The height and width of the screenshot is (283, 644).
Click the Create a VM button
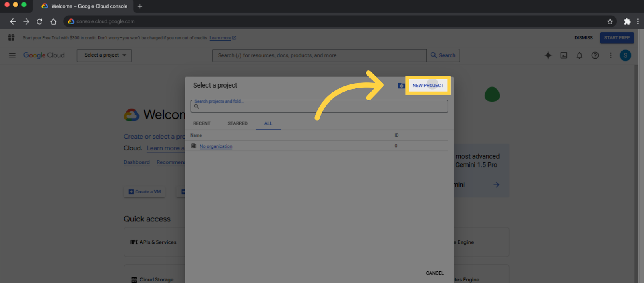[144, 192]
